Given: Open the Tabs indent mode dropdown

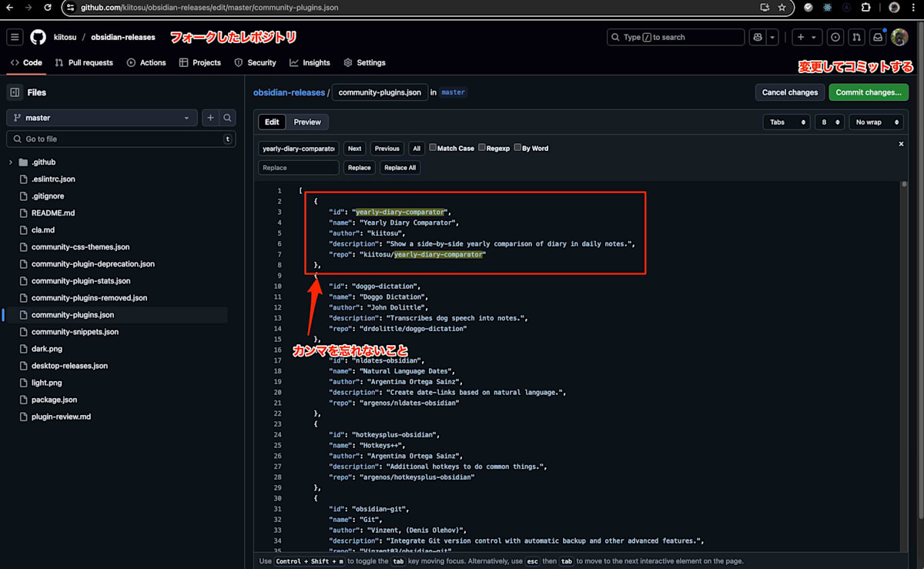Looking at the screenshot, I should click(x=786, y=122).
